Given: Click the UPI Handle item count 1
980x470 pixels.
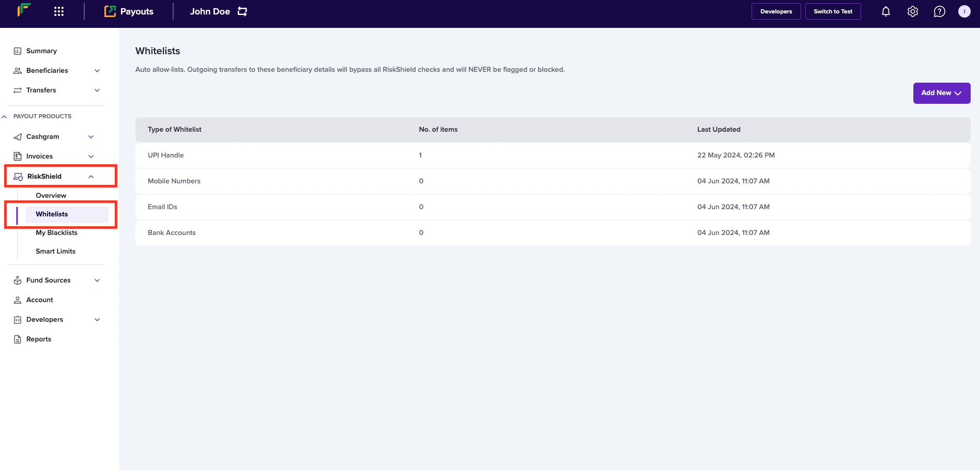Looking at the screenshot, I should [x=420, y=155].
